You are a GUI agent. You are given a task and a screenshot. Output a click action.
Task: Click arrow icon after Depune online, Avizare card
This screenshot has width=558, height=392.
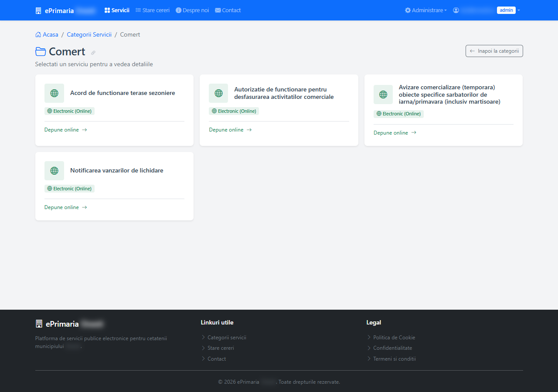pos(414,133)
